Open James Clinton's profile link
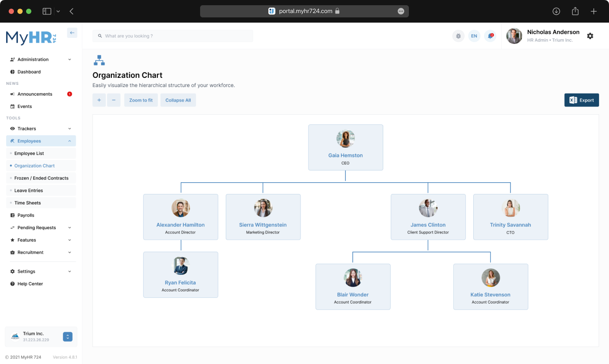Image resolution: width=609 pixels, height=364 pixels. tap(428, 225)
